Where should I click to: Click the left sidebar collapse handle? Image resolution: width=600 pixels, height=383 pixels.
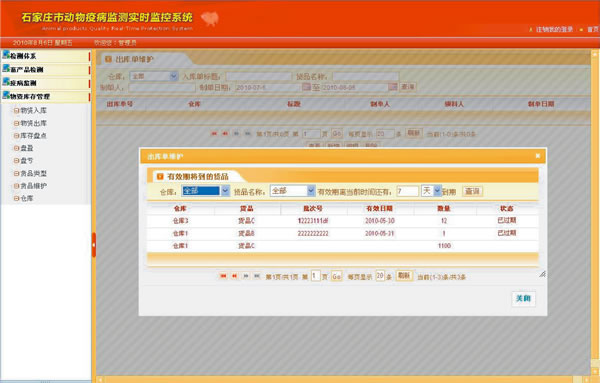tap(94, 244)
